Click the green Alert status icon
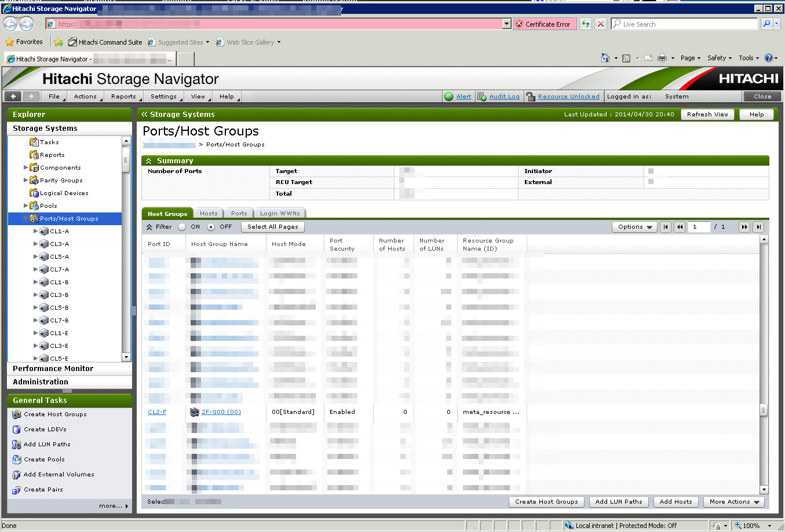785x532 pixels. (449, 97)
